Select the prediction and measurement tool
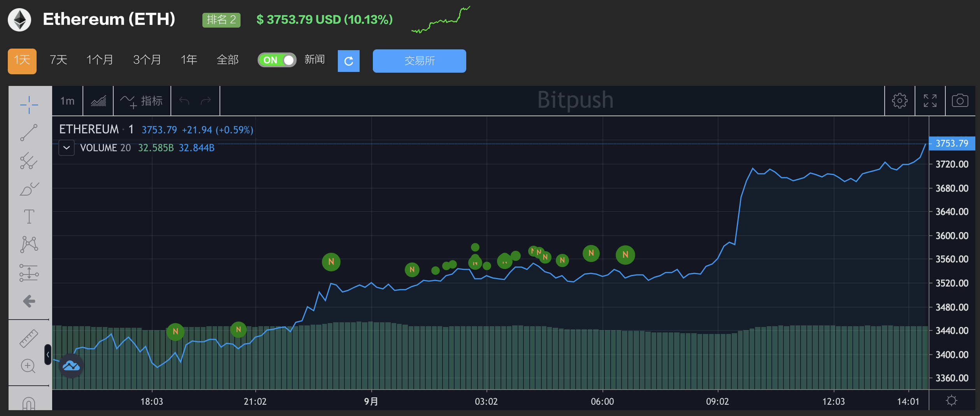The height and width of the screenshot is (416, 980). coord(29,273)
